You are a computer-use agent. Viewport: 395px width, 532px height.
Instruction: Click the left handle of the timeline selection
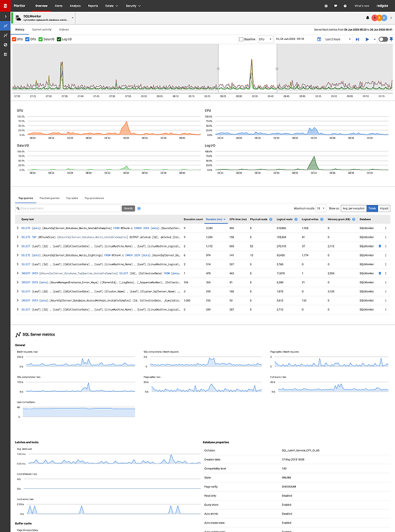click(x=218, y=69)
